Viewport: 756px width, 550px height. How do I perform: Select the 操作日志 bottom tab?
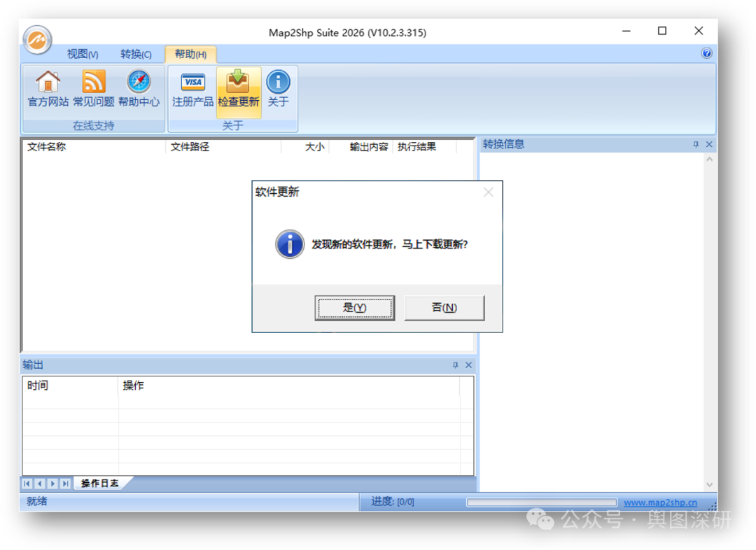99,484
